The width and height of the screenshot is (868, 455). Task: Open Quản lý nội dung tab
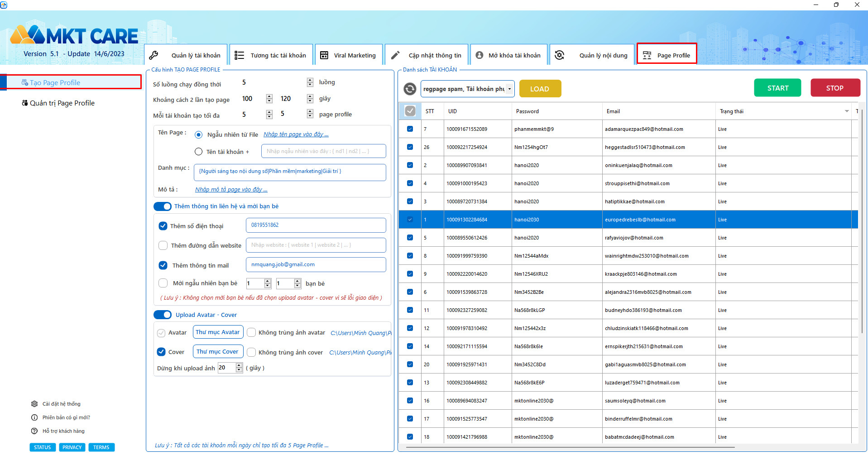592,55
